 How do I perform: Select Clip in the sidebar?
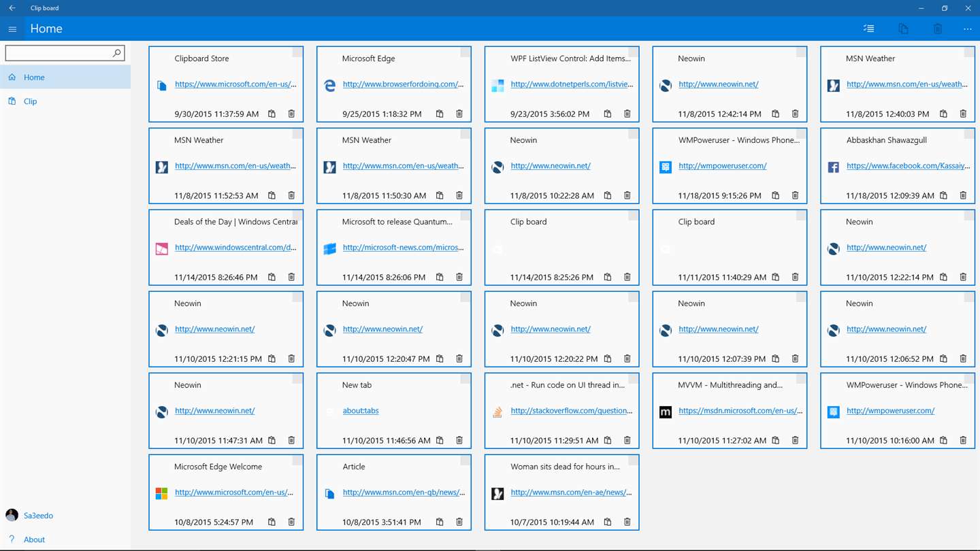65,101
